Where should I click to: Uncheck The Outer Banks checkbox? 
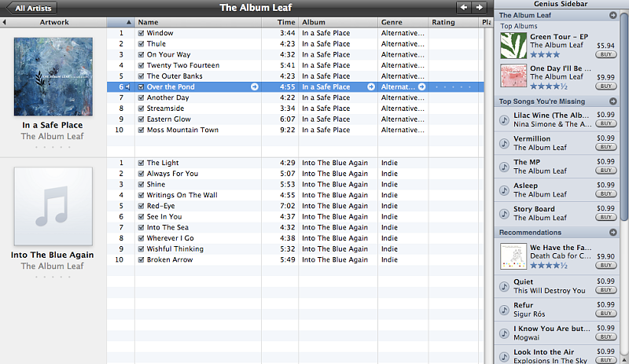pyautogui.click(x=141, y=76)
